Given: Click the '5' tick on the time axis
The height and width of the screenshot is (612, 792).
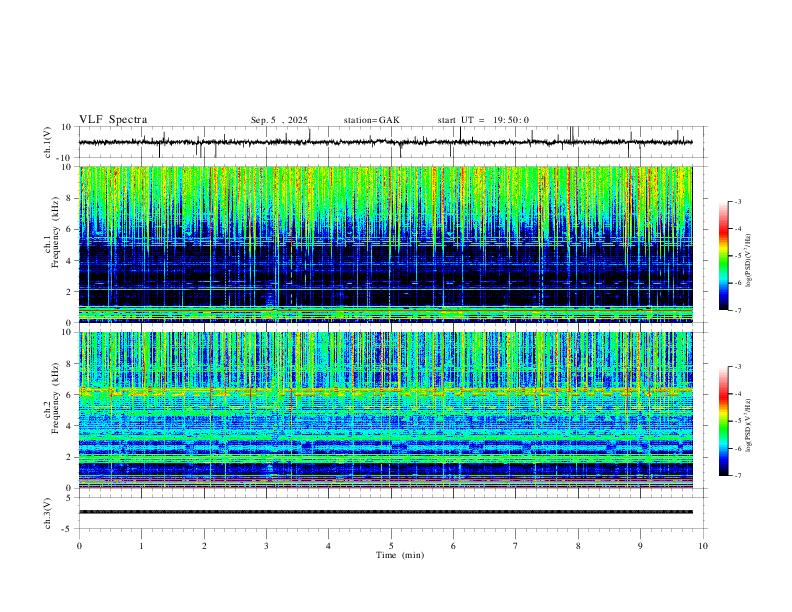Looking at the screenshot, I should [x=391, y=546].
